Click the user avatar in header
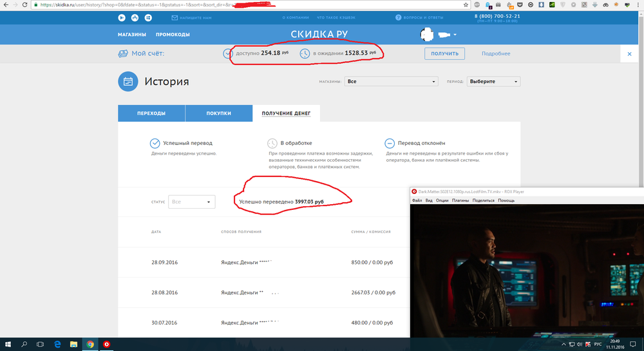The width and height of the screenshot is (644, 351). 427,35
